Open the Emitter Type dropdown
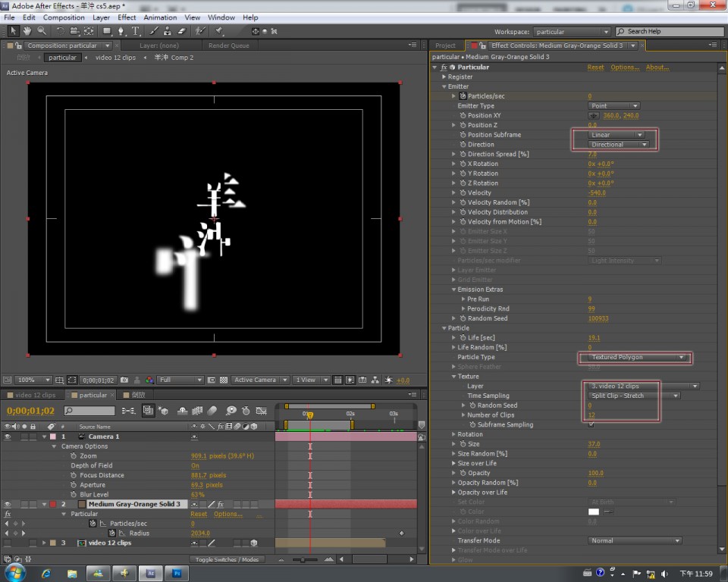The height and width of the screenshot is (582, 728). [614, 106]
